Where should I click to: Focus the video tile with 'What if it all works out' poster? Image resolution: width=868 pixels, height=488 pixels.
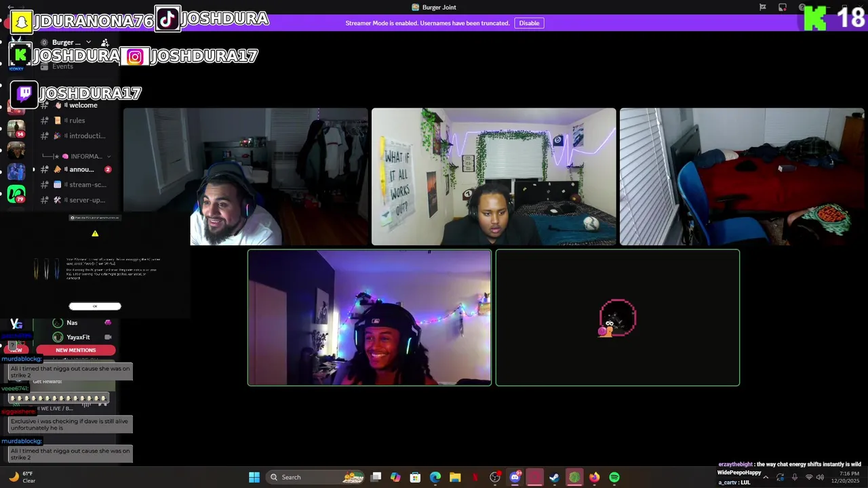click(494, 176)
